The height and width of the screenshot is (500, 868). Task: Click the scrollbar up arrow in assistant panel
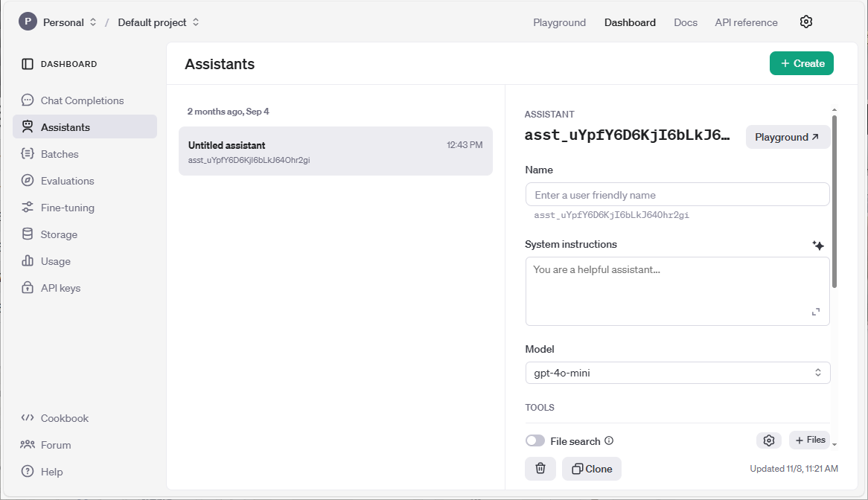tap(835, 110)
